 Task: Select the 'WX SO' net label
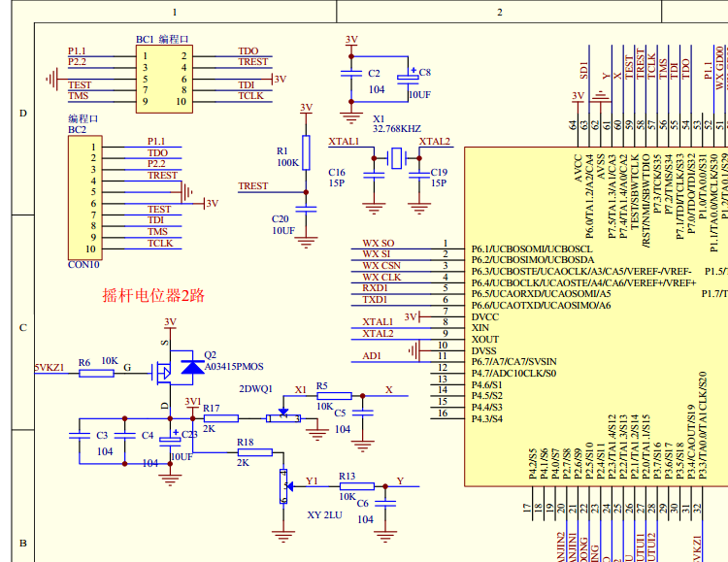pyautogui.click(x=379, y=243)
